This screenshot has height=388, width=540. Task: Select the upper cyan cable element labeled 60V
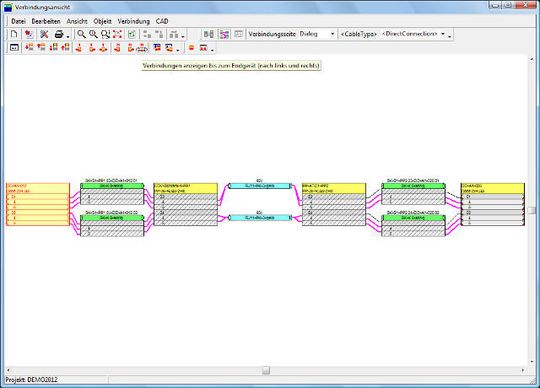[x=260, y=186]
